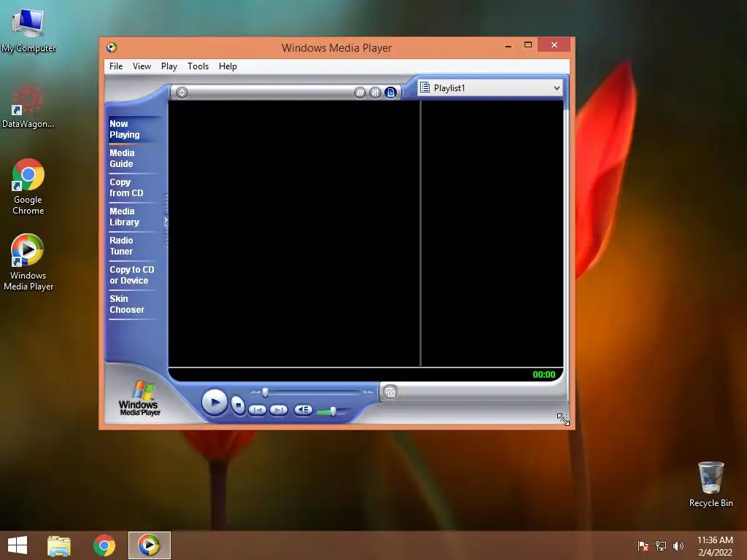Open the Play menu
Screen dimensions: 747x560
tap(169, 66)
